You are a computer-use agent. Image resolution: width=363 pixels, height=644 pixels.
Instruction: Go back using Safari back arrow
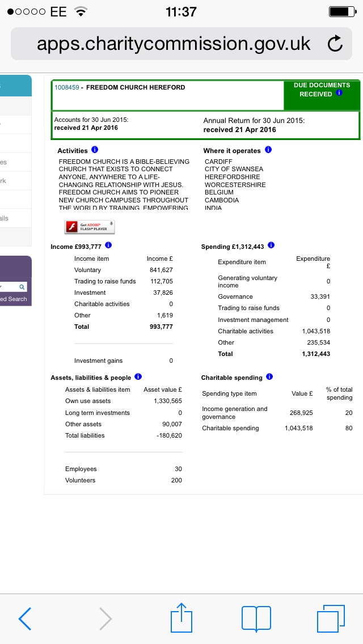25,618
